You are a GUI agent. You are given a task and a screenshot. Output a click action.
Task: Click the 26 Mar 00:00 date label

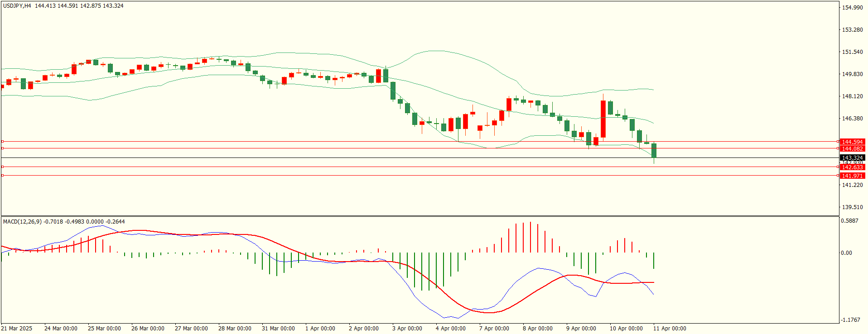[148, 329]
